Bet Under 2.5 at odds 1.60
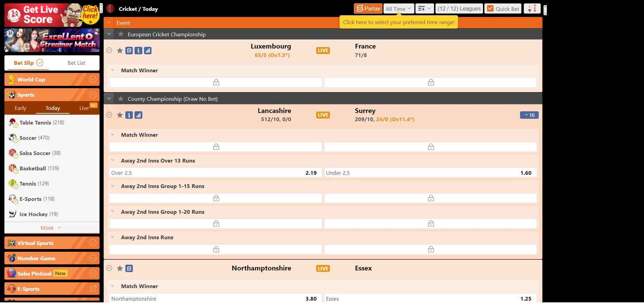644x303 pixels. pyautogui.click(x=430, y=173)
